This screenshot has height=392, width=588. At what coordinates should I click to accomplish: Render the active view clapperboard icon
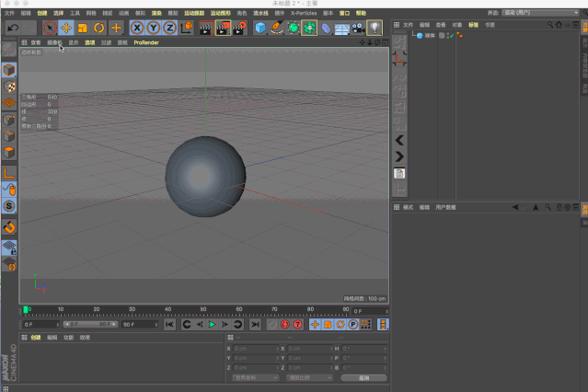(x=206, y=29)
